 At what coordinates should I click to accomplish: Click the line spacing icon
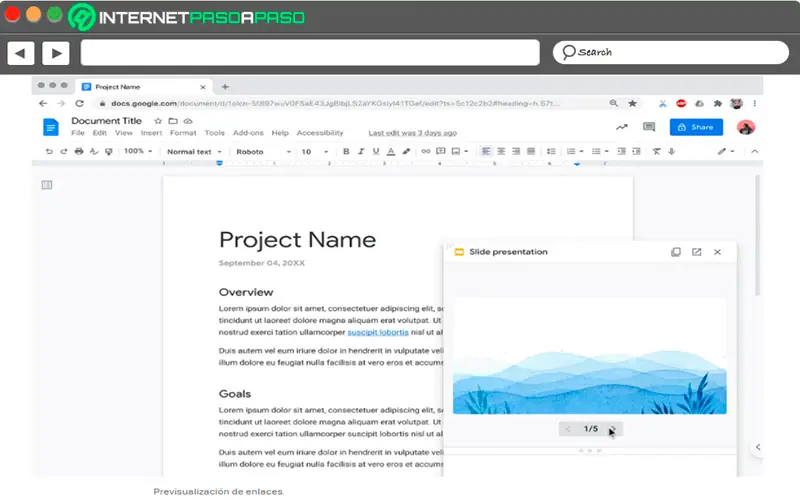(x=551, y=151)
